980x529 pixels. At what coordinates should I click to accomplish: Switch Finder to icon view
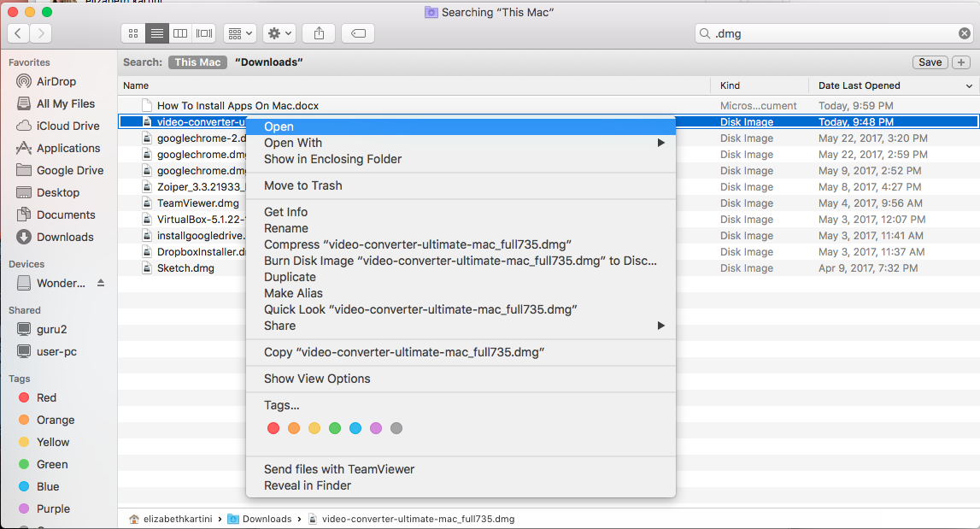[x=132, y=33]
